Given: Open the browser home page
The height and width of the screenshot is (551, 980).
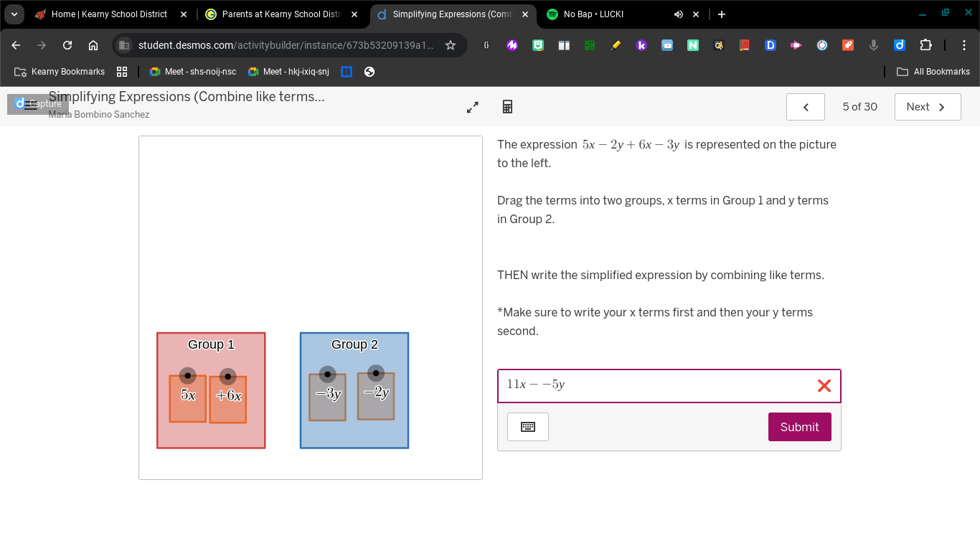Looking at the screenshot, I should point(93,45).
